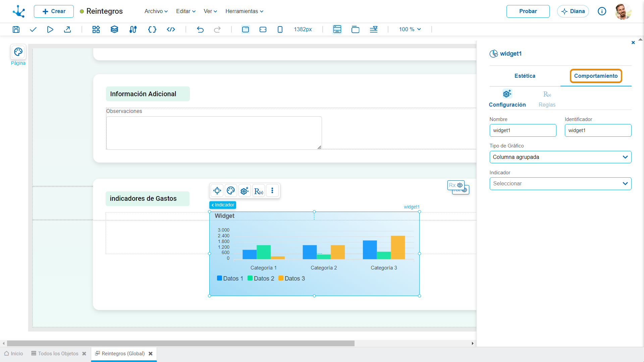Click the layers stack icon
644x362 pixels.
pyautogui.click(x=114, y=29)
